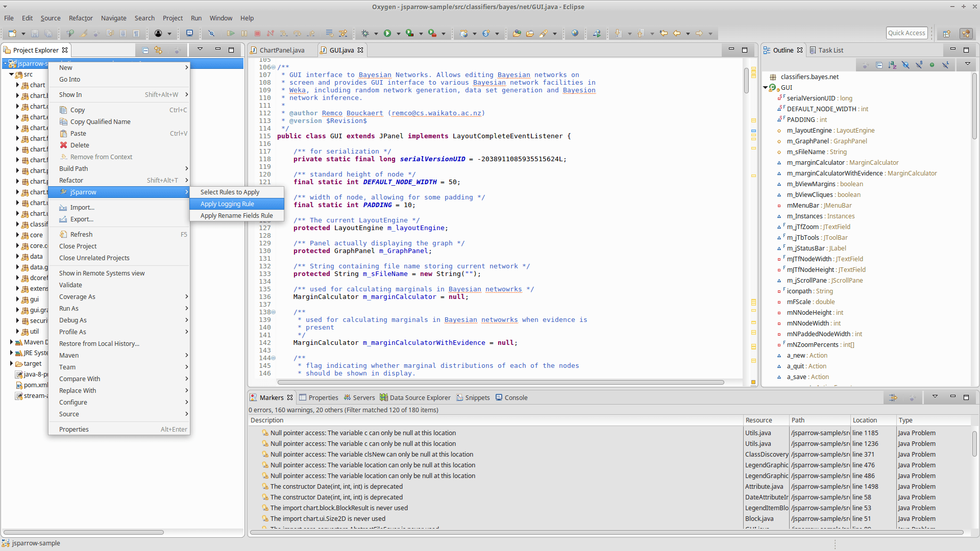This screenshot has height=551, width=980.
Task: Click the Skip All Breakpoints toolbar icon
Action: tap(211, 34)
